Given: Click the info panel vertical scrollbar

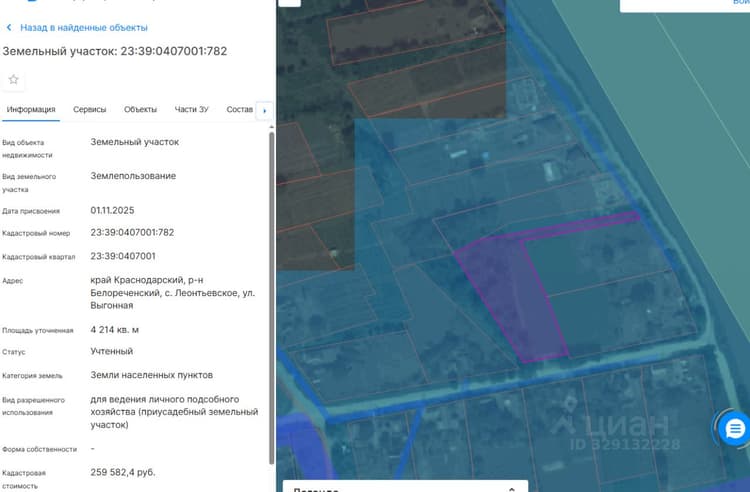Looking at the screenshot, I should [x=272, y=296].
